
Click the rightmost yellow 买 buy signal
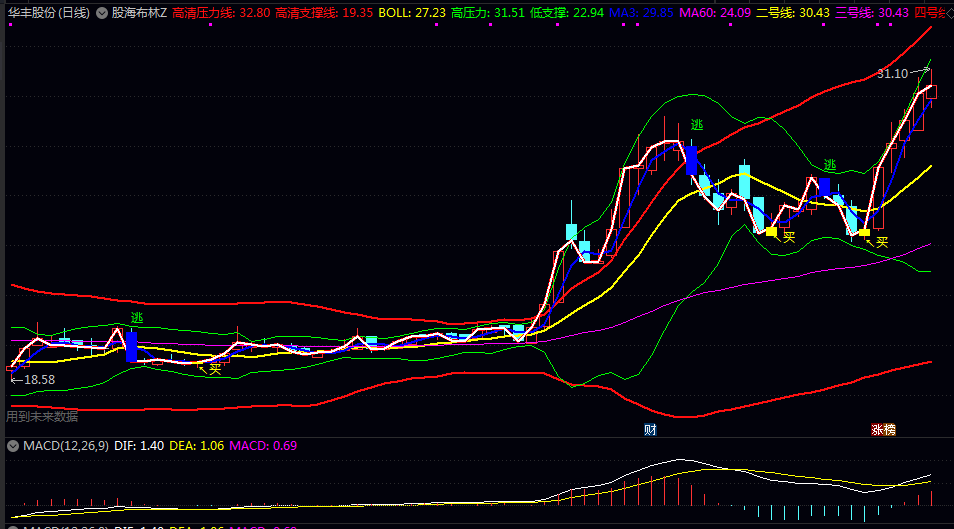881,241
